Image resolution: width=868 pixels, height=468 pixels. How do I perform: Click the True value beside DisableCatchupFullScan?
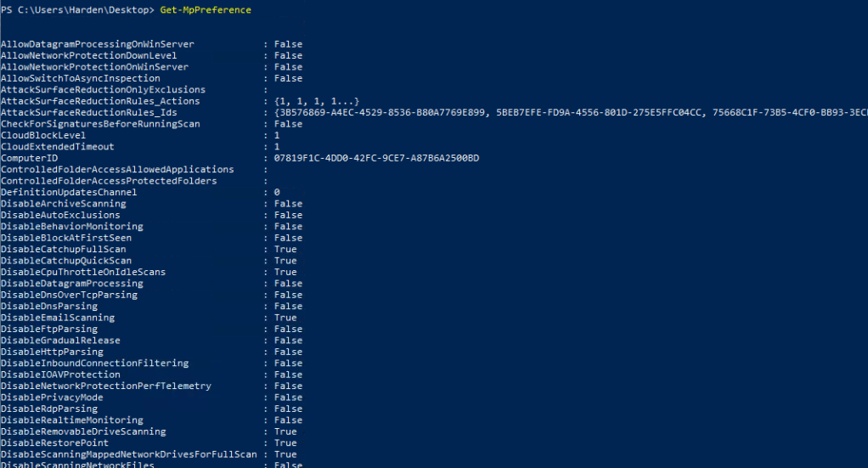tap(285, 250)
